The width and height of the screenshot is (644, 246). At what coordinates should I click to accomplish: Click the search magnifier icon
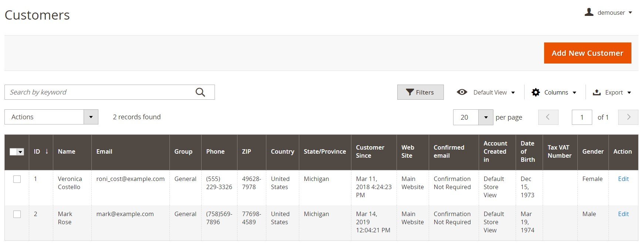pyautogui.click(x=200, y=92)
